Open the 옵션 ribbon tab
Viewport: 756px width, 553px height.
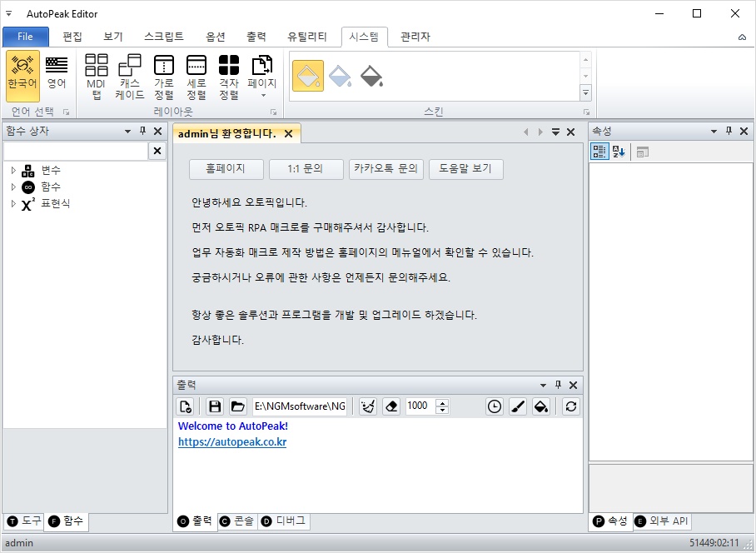pyautogui.click(x=216, y=37)
